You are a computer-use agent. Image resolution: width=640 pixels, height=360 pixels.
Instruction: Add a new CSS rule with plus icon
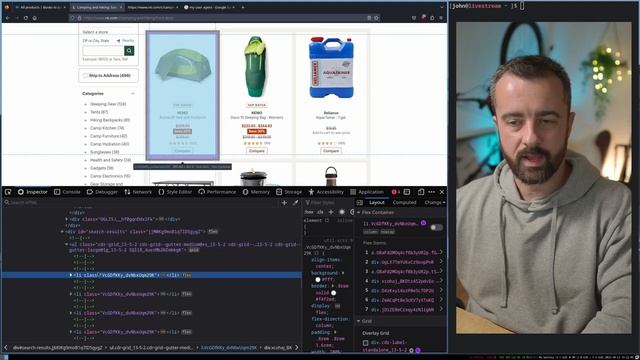[x=331, y=212]
